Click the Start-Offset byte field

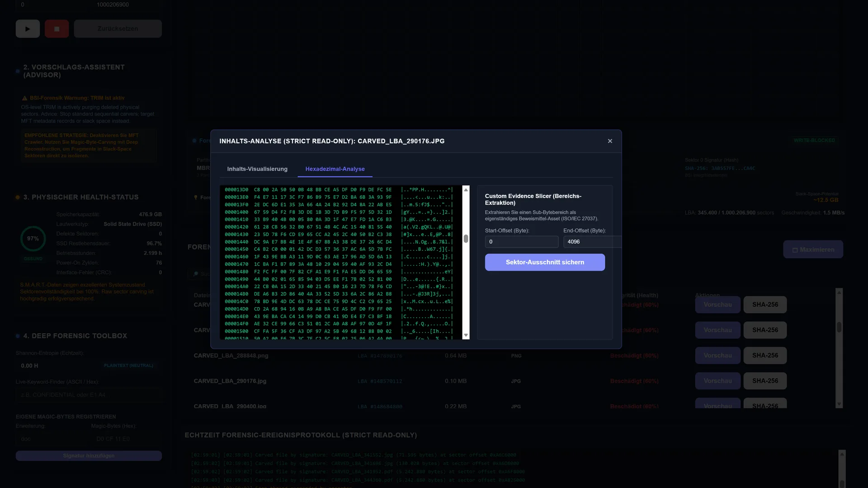tap(522, 242)
